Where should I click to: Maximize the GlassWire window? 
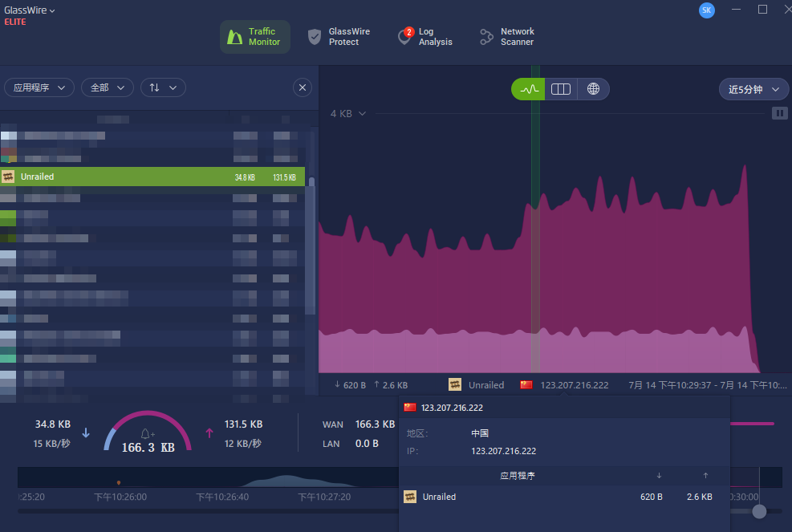pyautogui.click(x=762, y=10)
